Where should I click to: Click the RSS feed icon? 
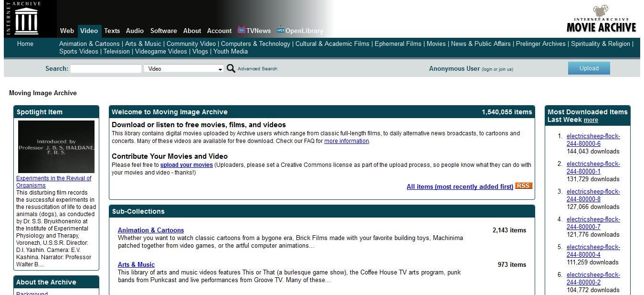coord(524,186)
